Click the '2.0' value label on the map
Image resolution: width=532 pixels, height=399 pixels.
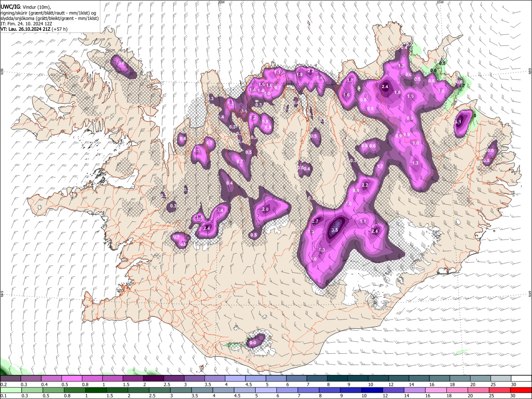tap(265, 209)
